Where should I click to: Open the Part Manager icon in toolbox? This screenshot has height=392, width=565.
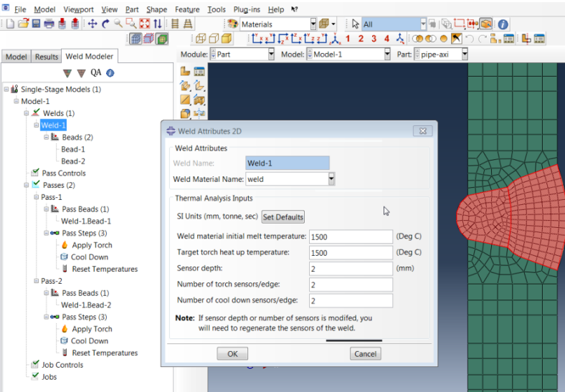point(199,72)
